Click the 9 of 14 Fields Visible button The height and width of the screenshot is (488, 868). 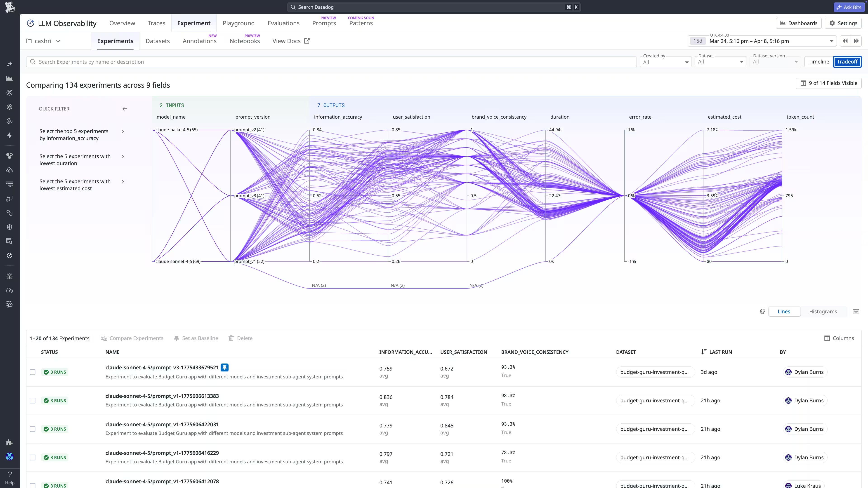[829, 83]
